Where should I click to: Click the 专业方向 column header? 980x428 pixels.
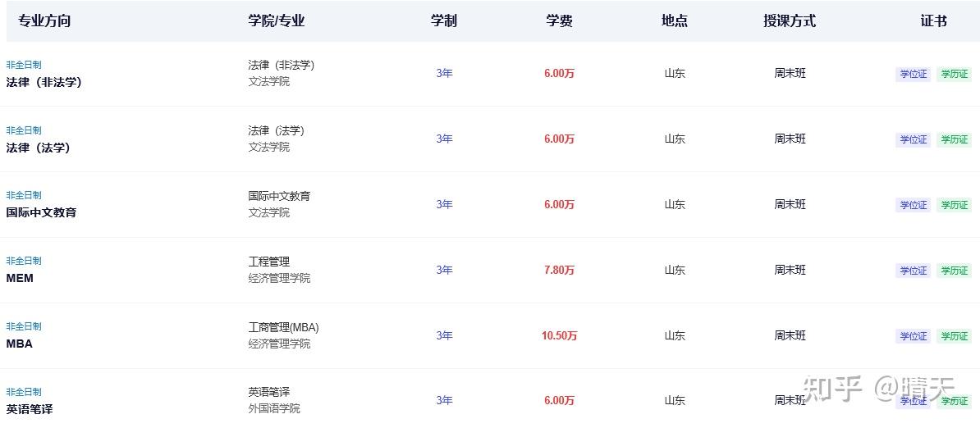click(x=44, y=21)
